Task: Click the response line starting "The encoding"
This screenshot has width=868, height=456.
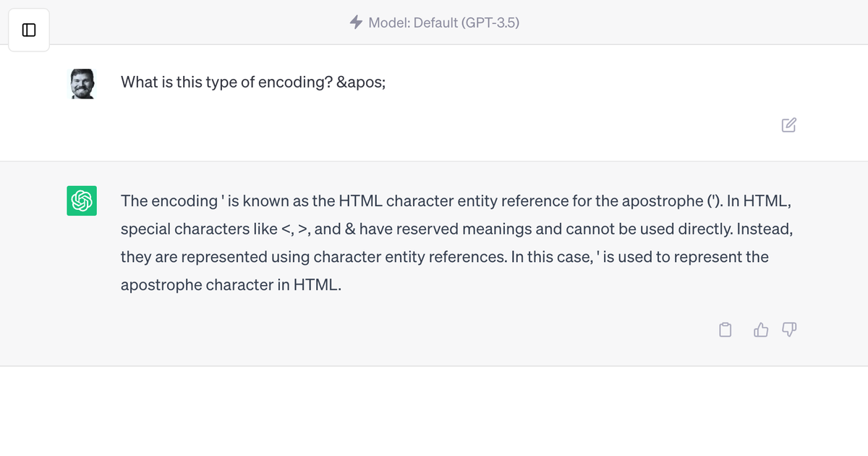Action: 434,200
